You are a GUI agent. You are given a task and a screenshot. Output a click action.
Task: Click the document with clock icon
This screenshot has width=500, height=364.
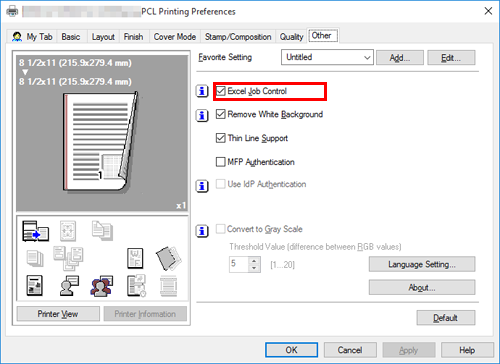click(136, 286)
